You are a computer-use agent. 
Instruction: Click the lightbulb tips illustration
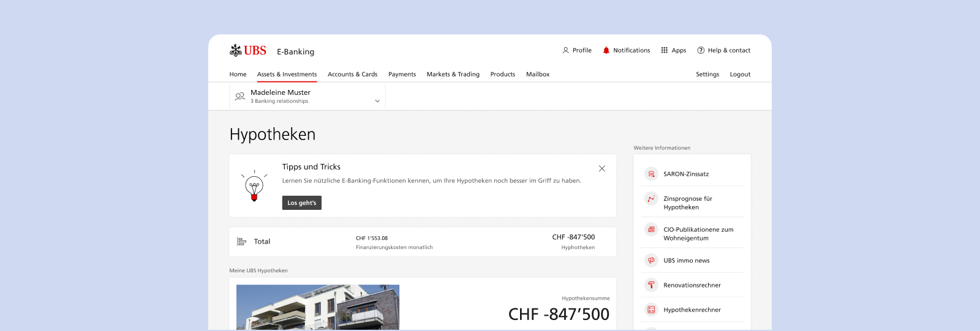254,186
